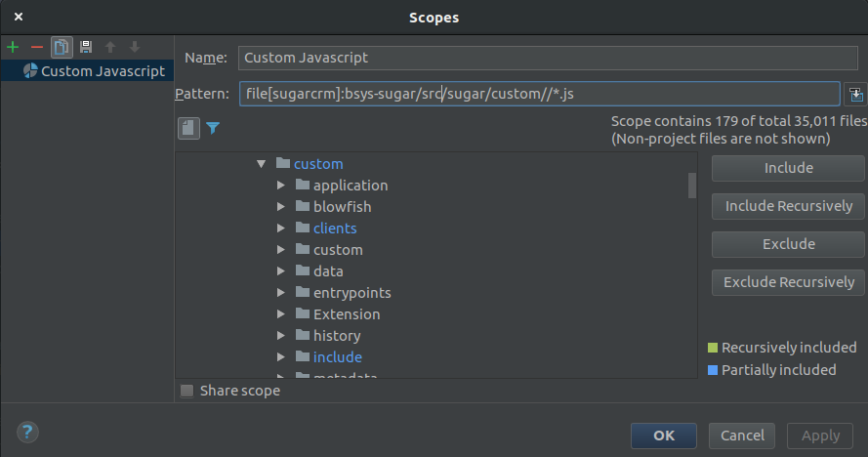Toggle the flatten packages file icon

point(188,128)
